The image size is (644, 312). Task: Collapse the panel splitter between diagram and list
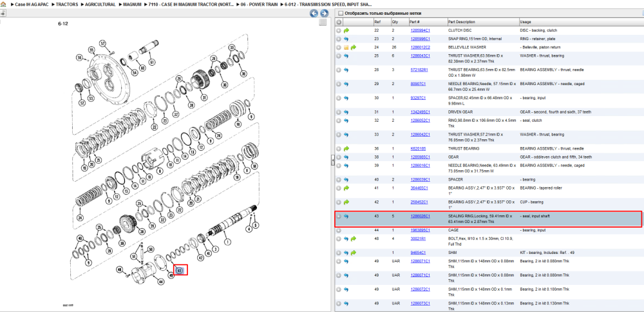[333, 161]
